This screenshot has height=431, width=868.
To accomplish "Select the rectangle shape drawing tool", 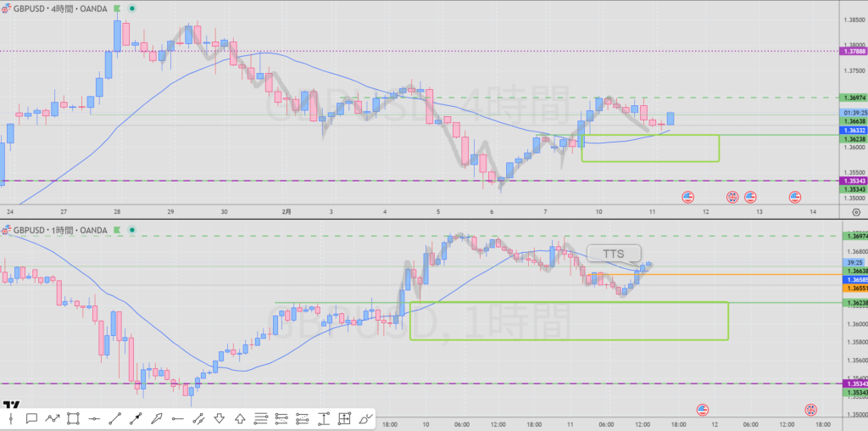I will (x=73, y=417).
